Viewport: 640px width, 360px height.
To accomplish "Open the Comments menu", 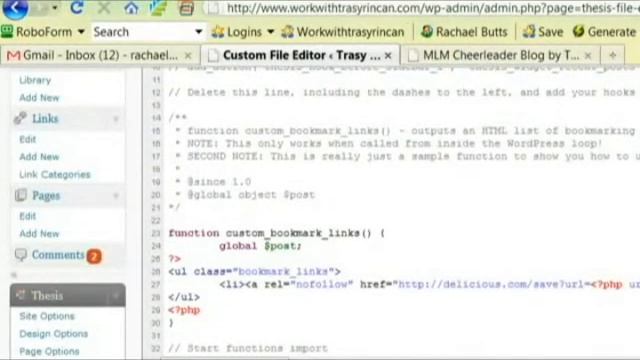I will pos(58,255).
